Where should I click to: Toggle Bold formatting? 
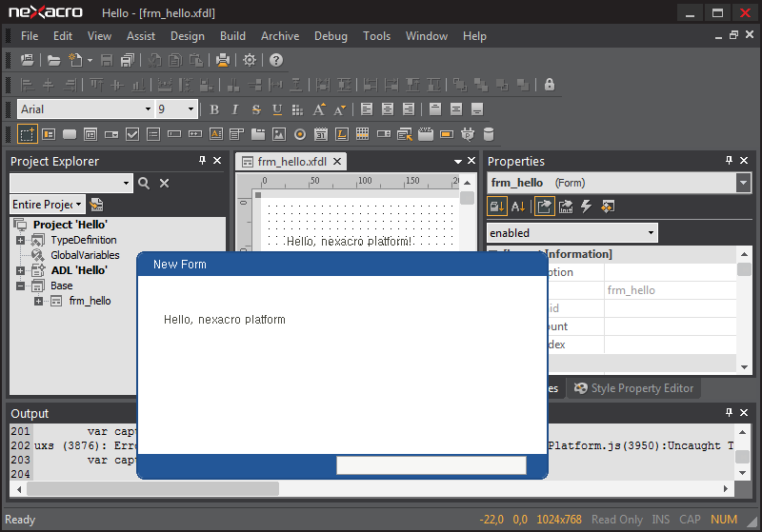(x=214, y=109)
